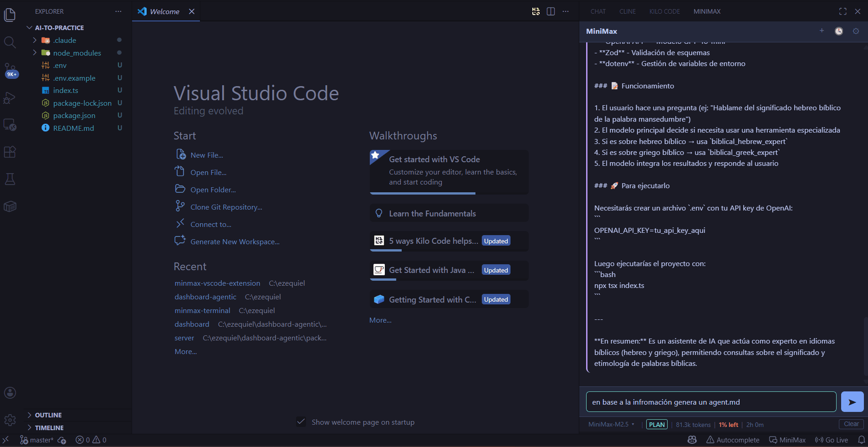Open README.md file in explorer
This screenshot has width=868, height=447.
73,128
